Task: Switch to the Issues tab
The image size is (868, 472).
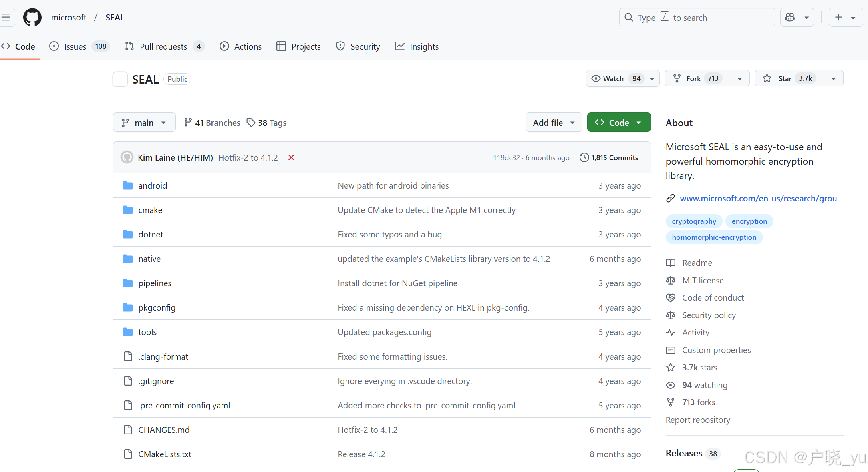Action: (x=75, y=46)
